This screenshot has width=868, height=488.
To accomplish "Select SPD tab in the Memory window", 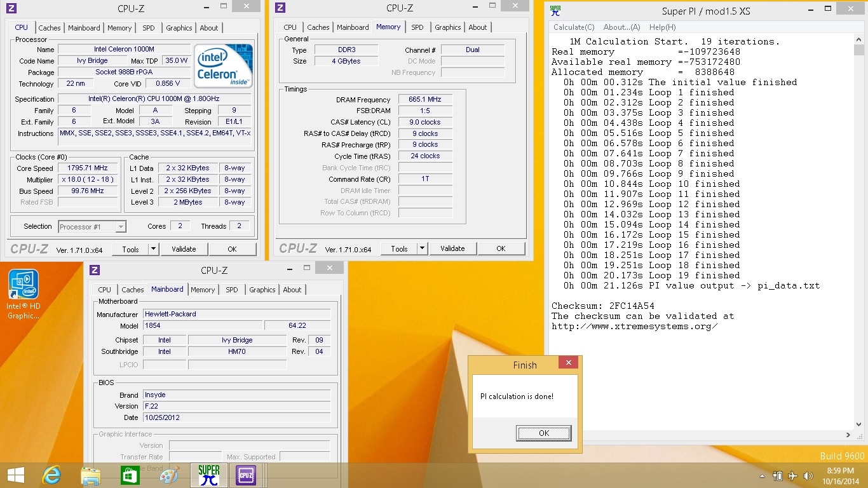I will (417, 27).
